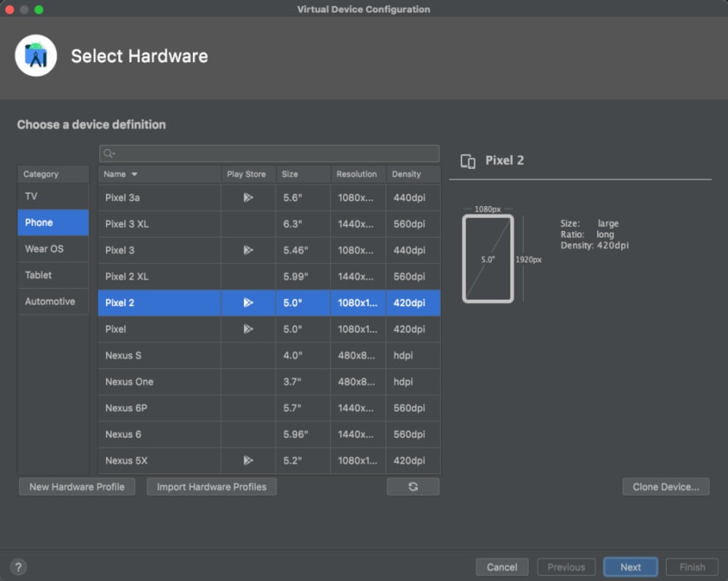This screenshot has height=581, width=728.
Task: Select the Phone category
Action: coord(53,223)
